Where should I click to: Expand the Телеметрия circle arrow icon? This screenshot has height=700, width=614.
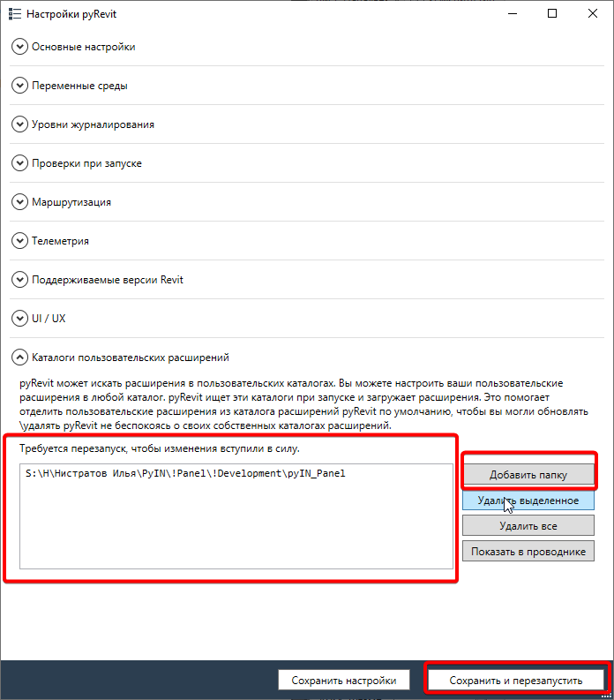point(19,241)
